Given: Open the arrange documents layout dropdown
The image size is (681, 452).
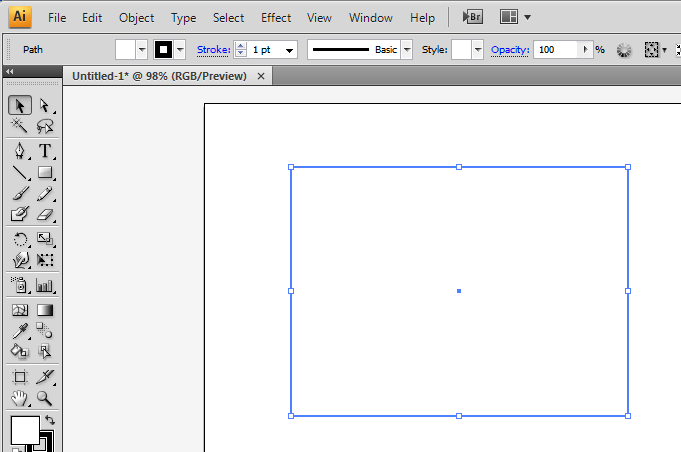Looking at the screenshot, I should coord(527,17).
